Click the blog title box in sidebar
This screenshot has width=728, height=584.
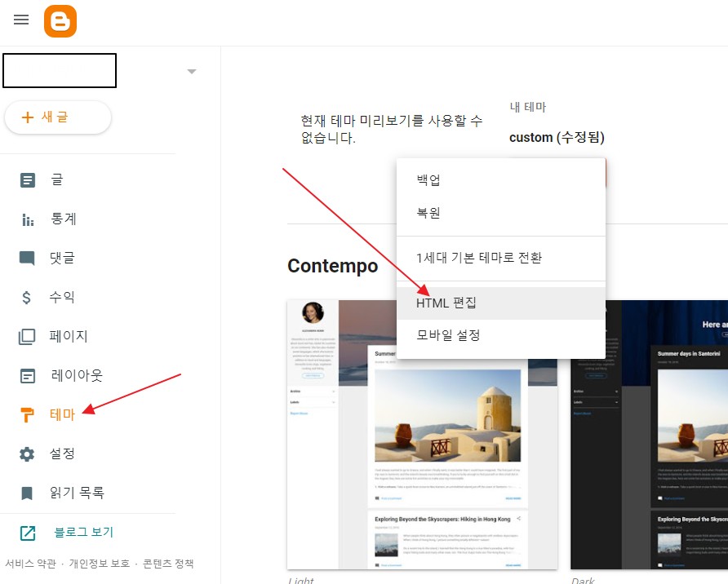point(60,70)
